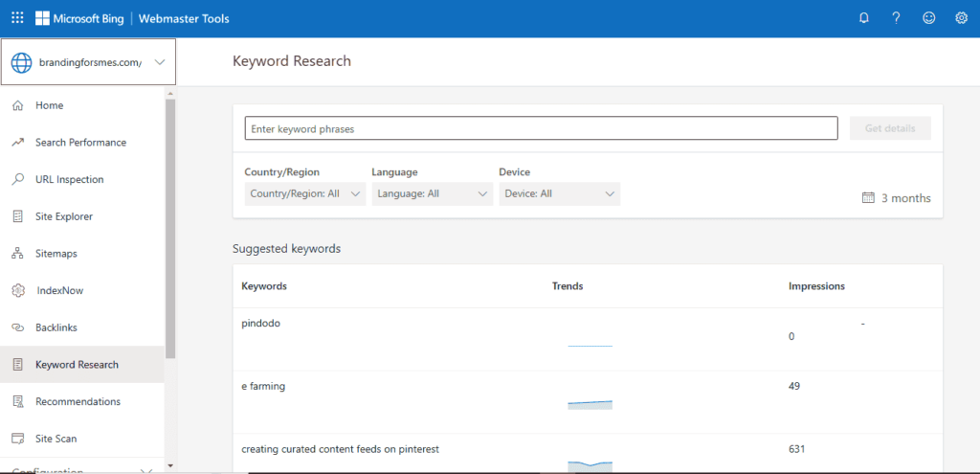Click the brandingforsmes.com site name
This screenshot has height=474, width=980.
pyautogui.click(x=91, y=62)
